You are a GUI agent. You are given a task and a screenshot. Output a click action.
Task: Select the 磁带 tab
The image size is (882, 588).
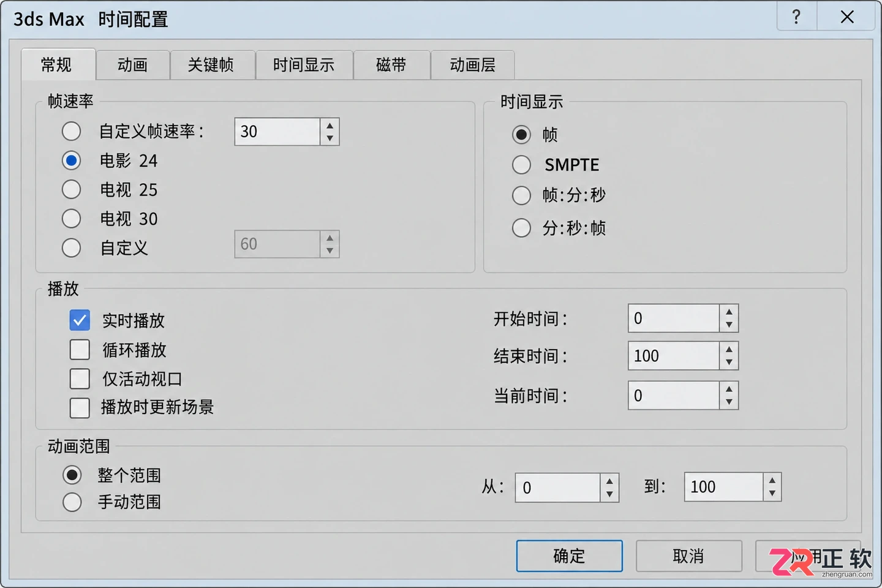tap(391, 65)
